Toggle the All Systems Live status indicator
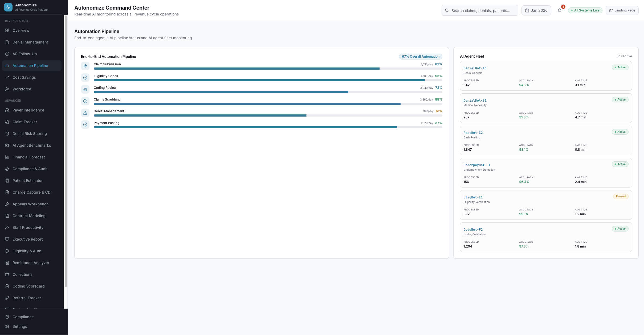 pos(585,10)
